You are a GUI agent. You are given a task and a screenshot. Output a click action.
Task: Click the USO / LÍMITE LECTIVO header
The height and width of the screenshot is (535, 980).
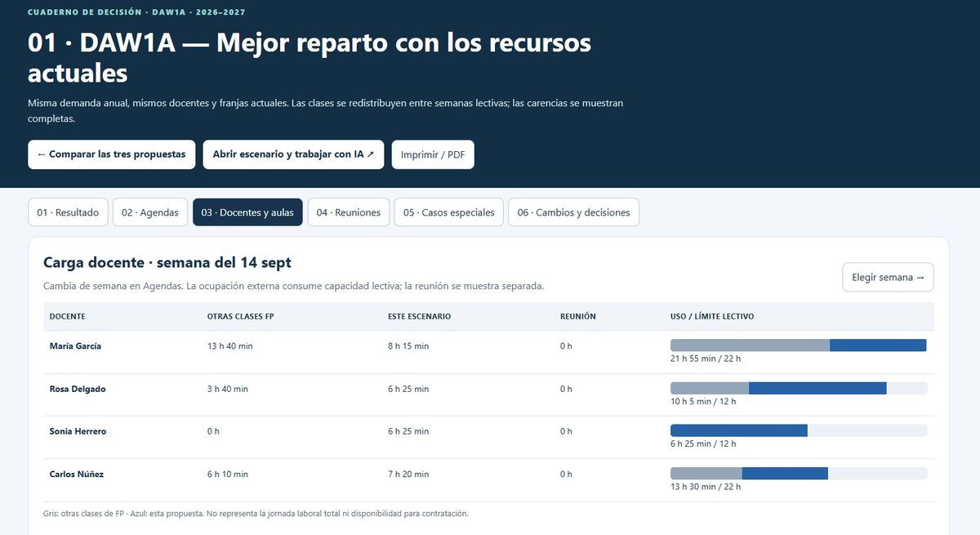click(712, 316)
